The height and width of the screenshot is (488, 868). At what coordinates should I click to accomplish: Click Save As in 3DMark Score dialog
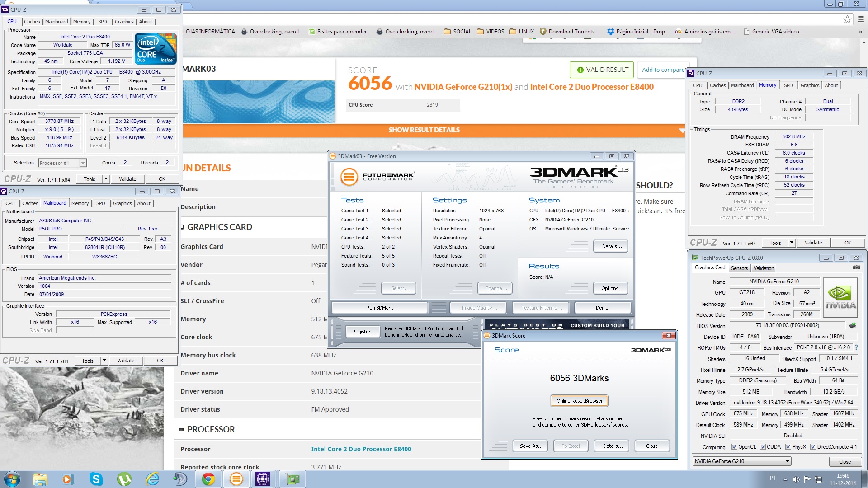(531, 446)
